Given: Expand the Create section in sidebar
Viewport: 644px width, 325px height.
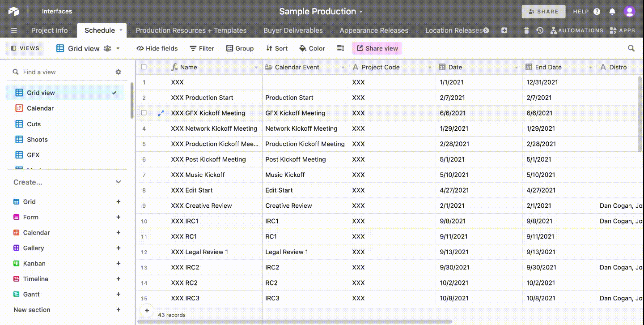Looking at the screenshot, I should 118,182.
